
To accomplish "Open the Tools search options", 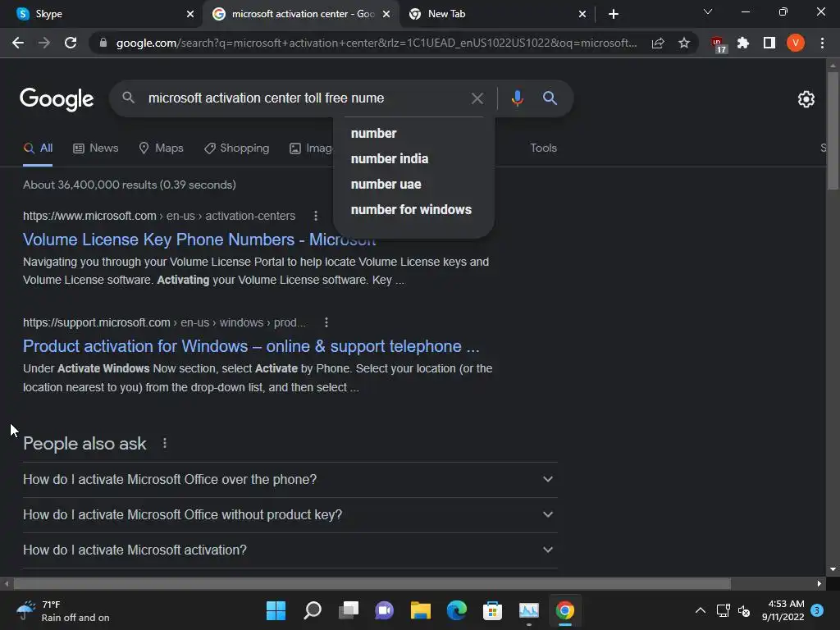I will (543, 148).
